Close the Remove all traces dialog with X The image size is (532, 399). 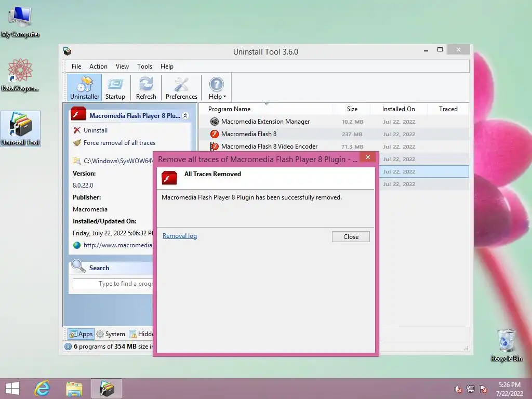pyautogui.click(x=368, y=157)
